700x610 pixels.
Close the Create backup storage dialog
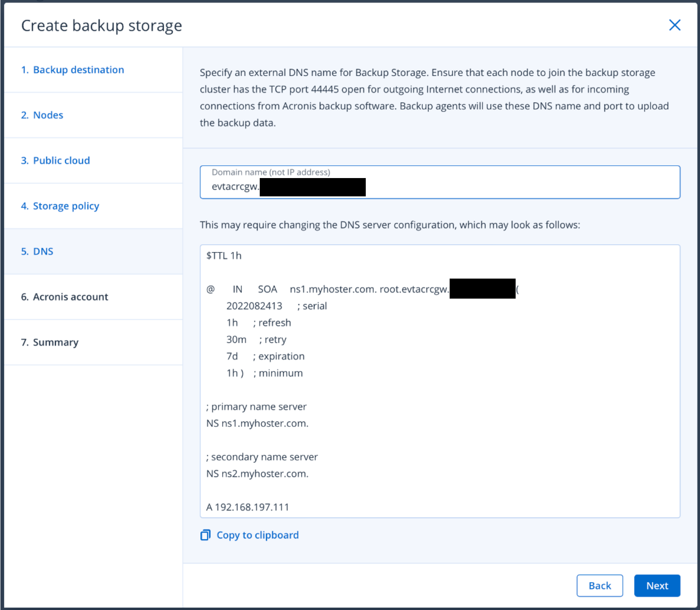click(x=674, y=25)
